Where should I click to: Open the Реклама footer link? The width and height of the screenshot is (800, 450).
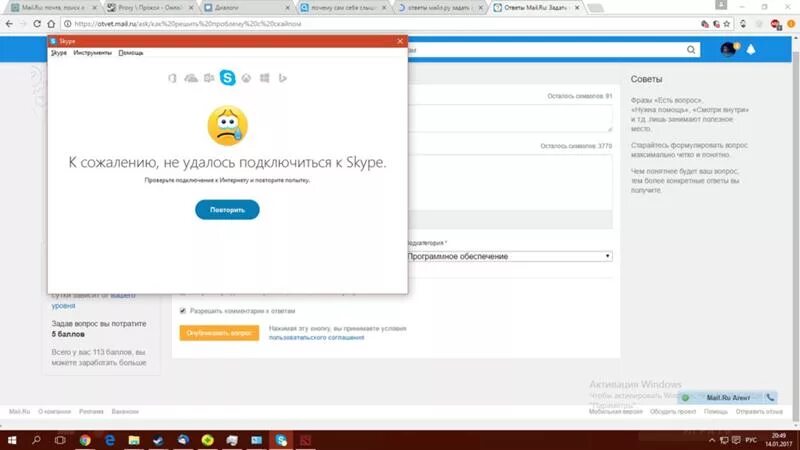(91, 411)
